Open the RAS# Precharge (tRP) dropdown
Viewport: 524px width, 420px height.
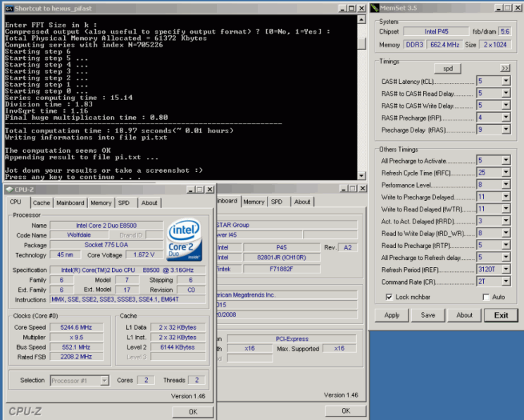click(x=506, y=118)
